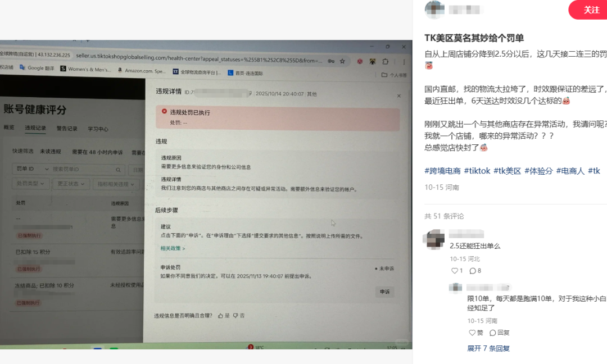Screen dimensions: 607x364
Task: Click the red 关注 follow button
Action: [x=590, y=10]
